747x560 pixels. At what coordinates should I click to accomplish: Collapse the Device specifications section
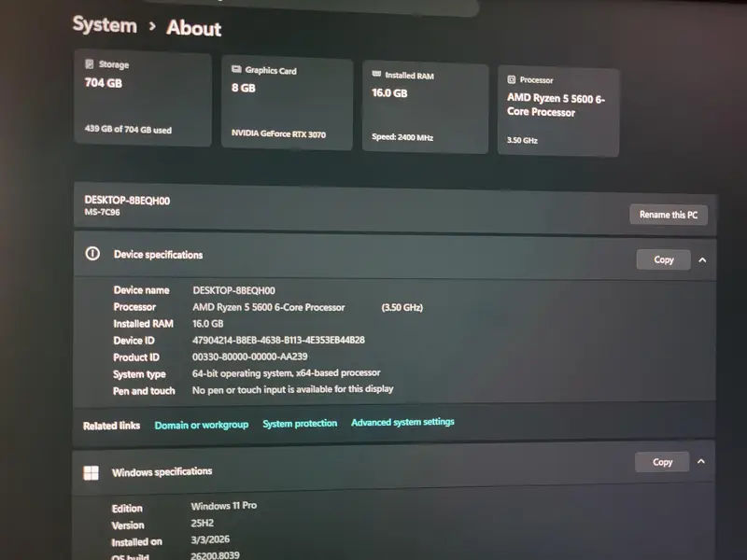click(702, 260)
